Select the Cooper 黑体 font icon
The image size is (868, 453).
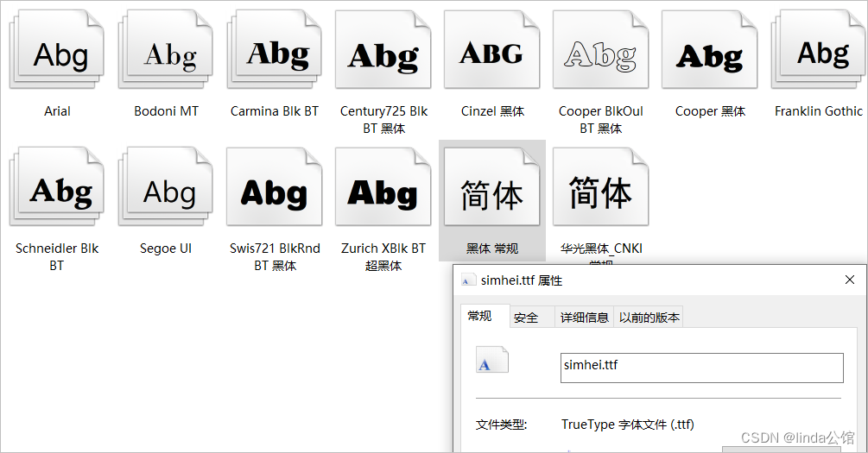tap(709, 50)
